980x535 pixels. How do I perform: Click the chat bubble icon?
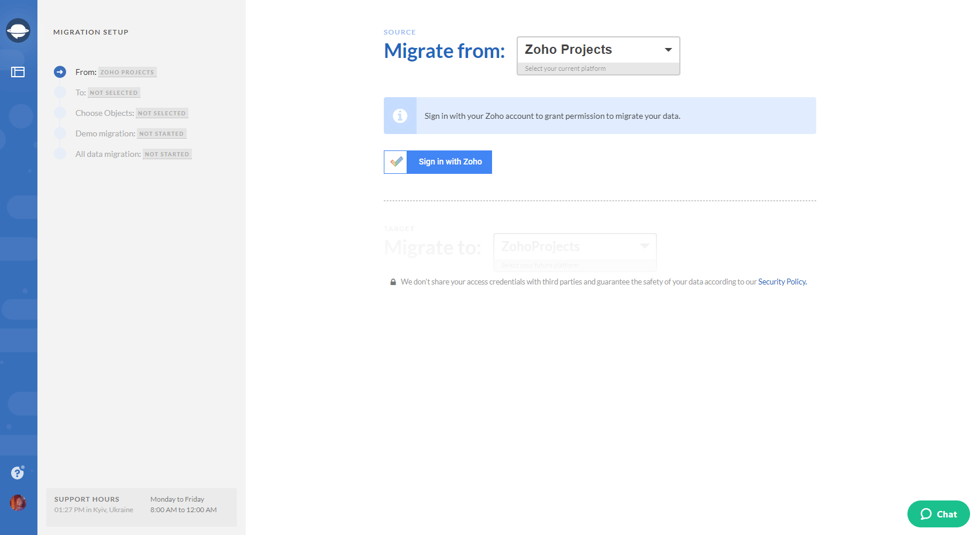coord(926,514)
